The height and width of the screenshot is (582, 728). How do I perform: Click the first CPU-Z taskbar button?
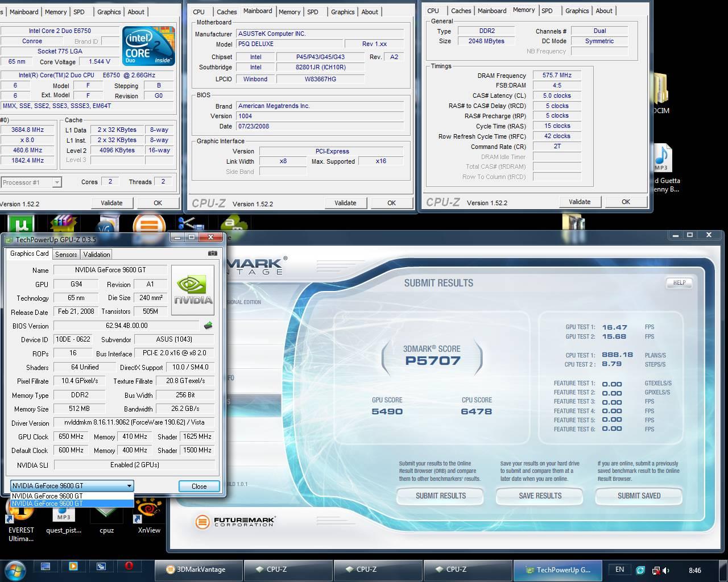point(288,569)
